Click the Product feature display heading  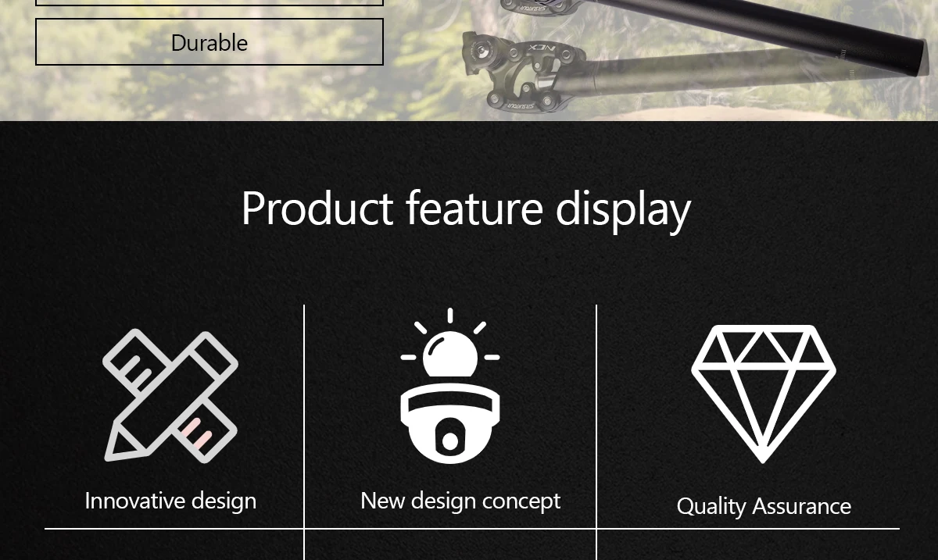466,209
